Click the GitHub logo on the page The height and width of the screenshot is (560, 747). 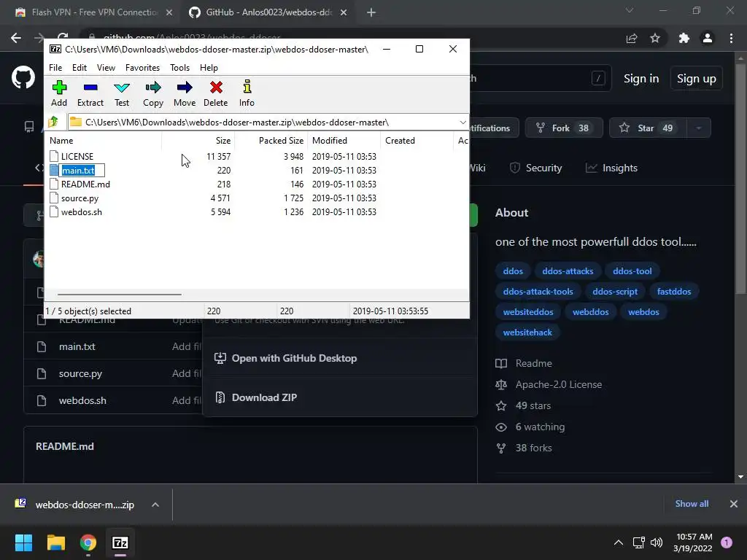(x=23, y=77)
